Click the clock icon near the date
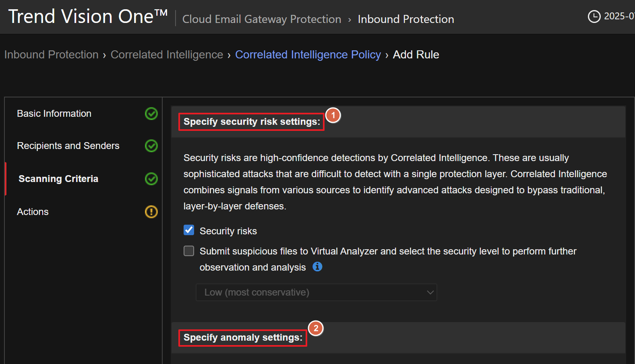The image size is (635, 364). click(x=594, y=17)
